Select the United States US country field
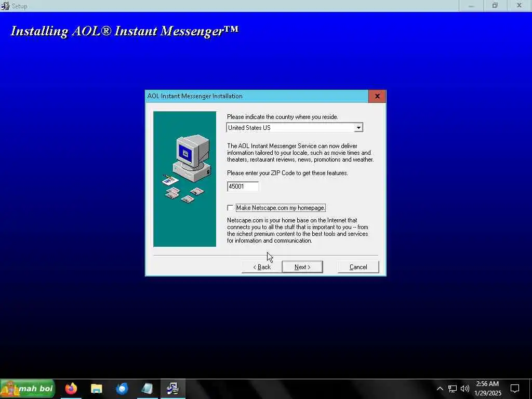This screenshot has width=532, height=399. click(295, 128)
